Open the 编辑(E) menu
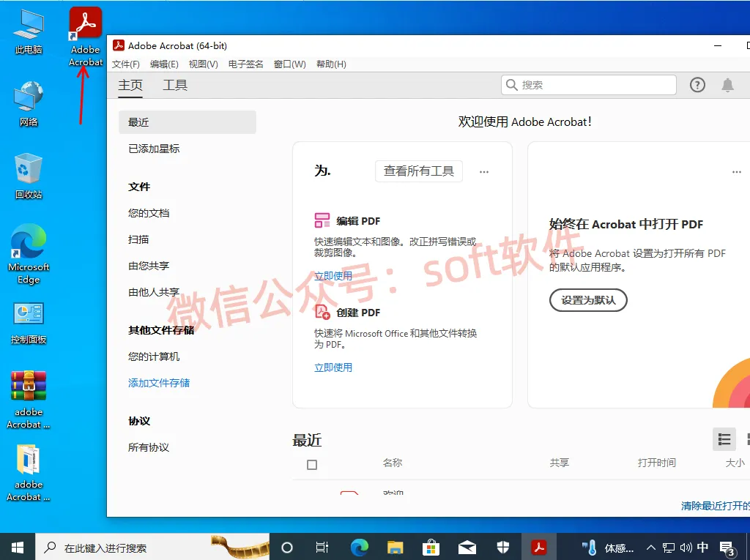 [x=164, y=64]
